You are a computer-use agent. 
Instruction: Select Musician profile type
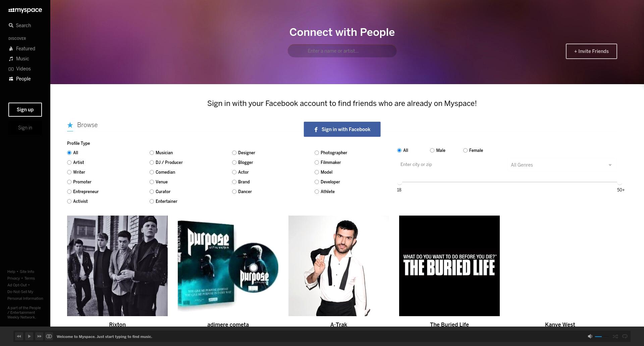click(x=152, y=153)
